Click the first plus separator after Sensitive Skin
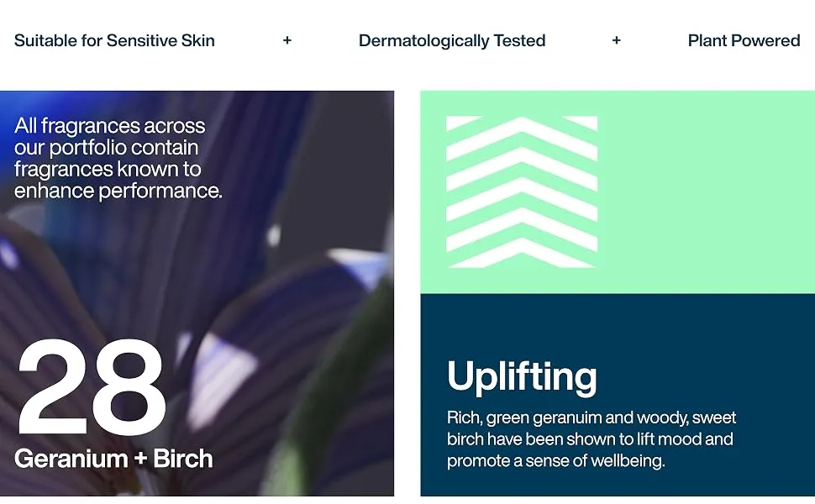This screenshot has height=504, width=815. [287, 40]
